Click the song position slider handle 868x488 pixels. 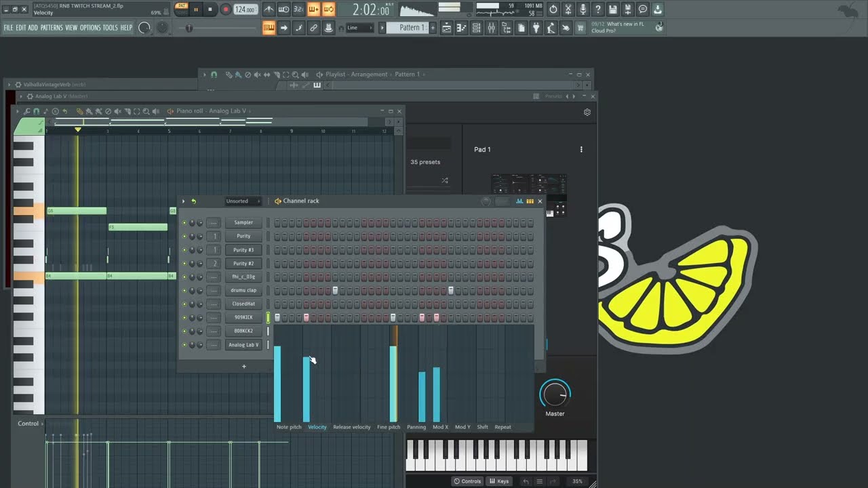click(189, 28)
